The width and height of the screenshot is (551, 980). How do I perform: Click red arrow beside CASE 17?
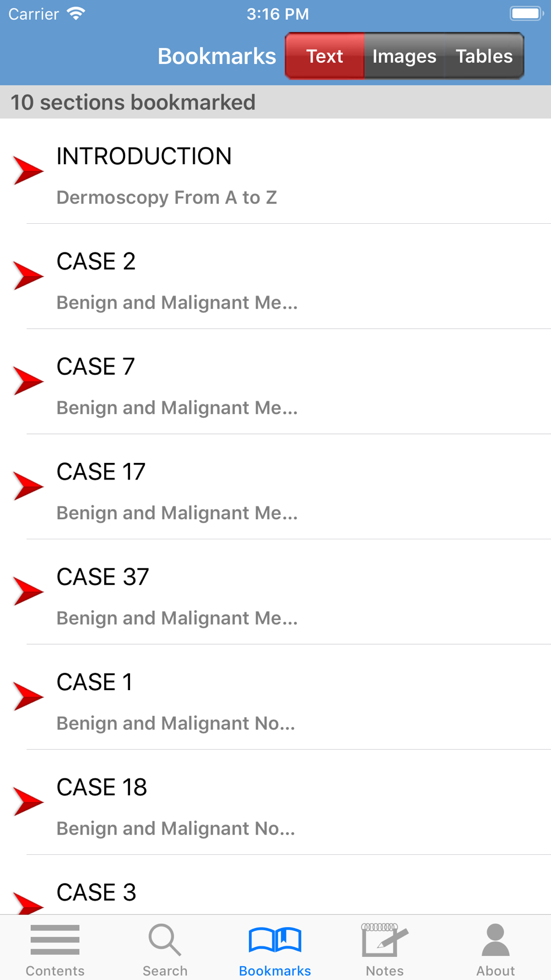point(28,486)
